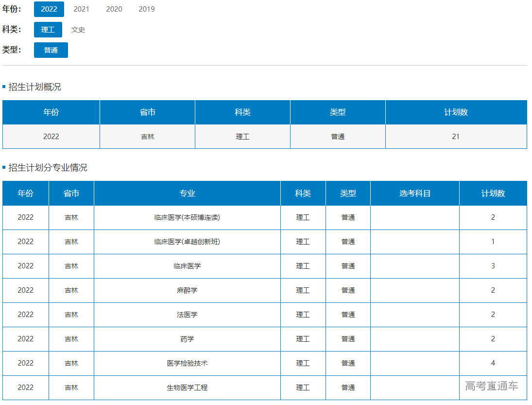Select the 2022 year filter
Screen dimensions: 532x405
click(x=49, y=9)
